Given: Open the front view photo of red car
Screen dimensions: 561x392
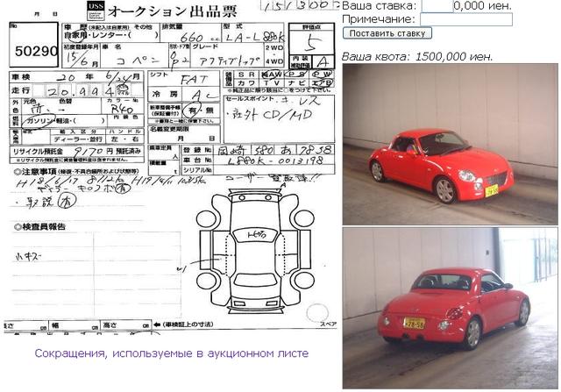Looking at the screenshot, I should click(450, 145).
